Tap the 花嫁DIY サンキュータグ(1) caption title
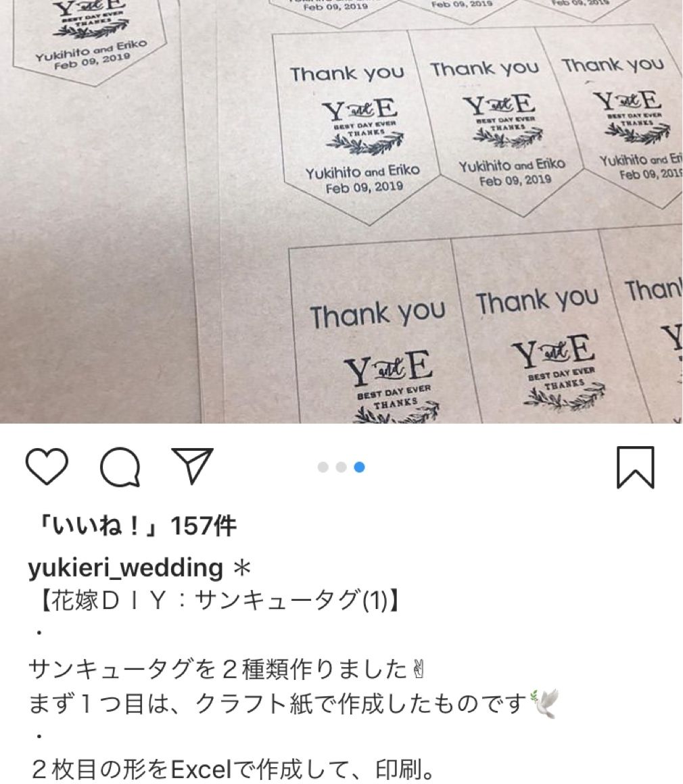The height and width of the screenshot is (784, 683). [x=218, y=600]
